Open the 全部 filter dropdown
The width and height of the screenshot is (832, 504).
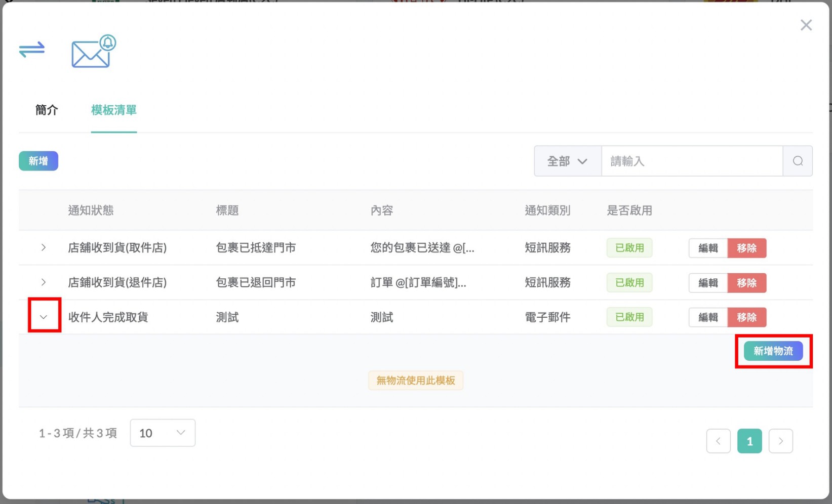click(567, 161)
